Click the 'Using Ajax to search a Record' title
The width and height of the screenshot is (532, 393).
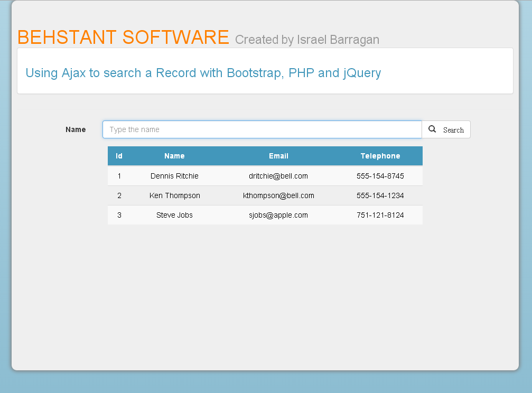coord(203,73)
